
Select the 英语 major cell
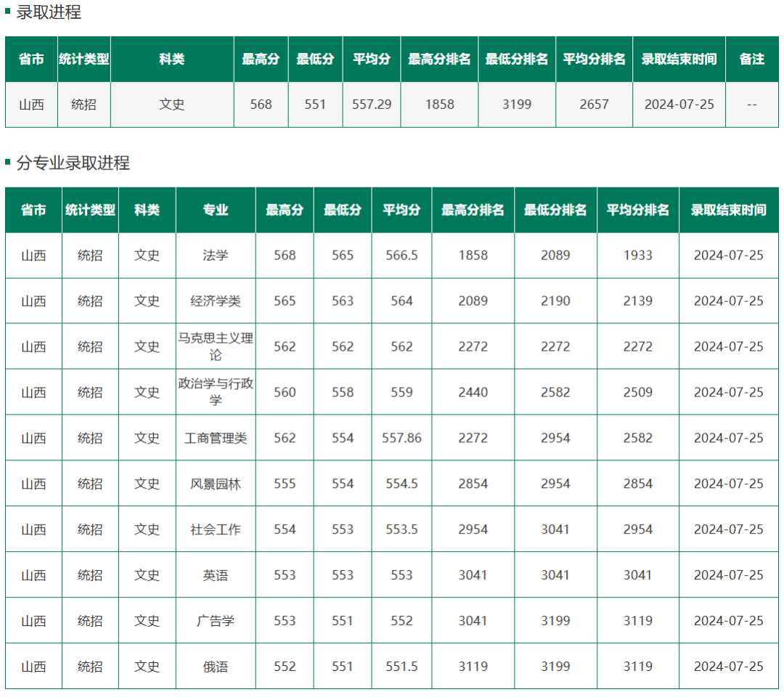pos(216,575)
